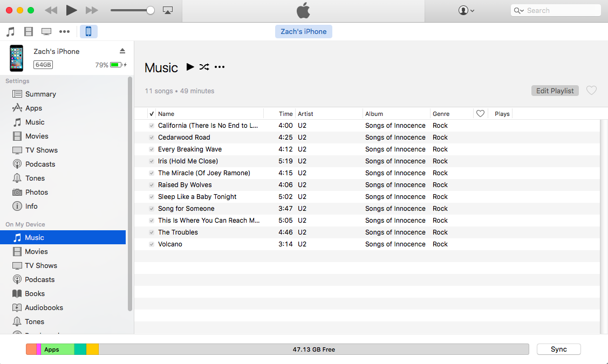The width and height of the screenshot is (608, 364).
Task: Open the more libraries ellipsis in toolbar
Action: pyautogui.click(x=64, y=31)
